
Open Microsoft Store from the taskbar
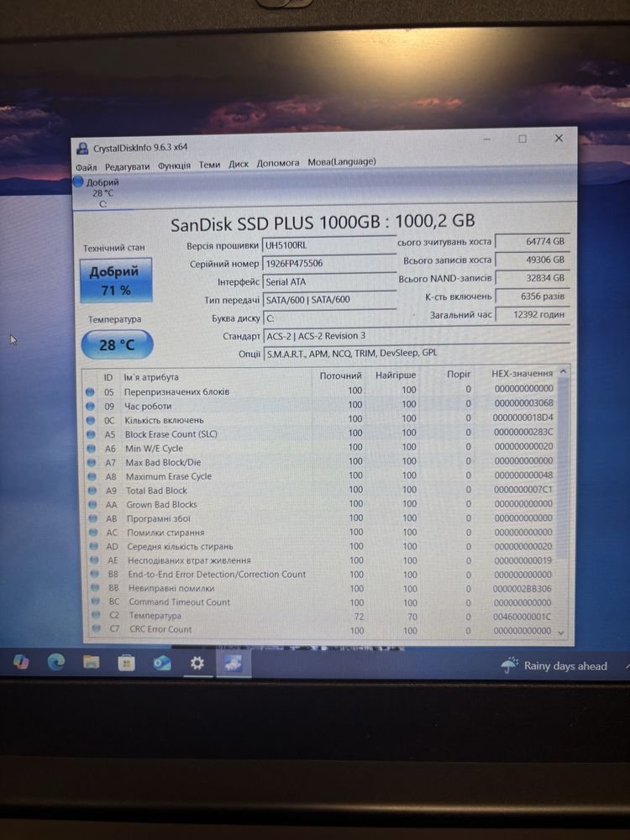[x=127, y=664]
